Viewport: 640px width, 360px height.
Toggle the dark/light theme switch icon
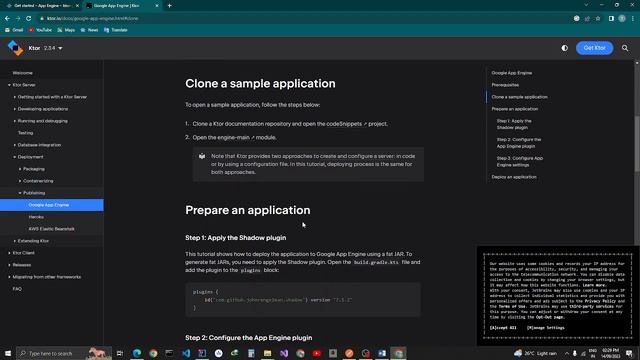564,48
